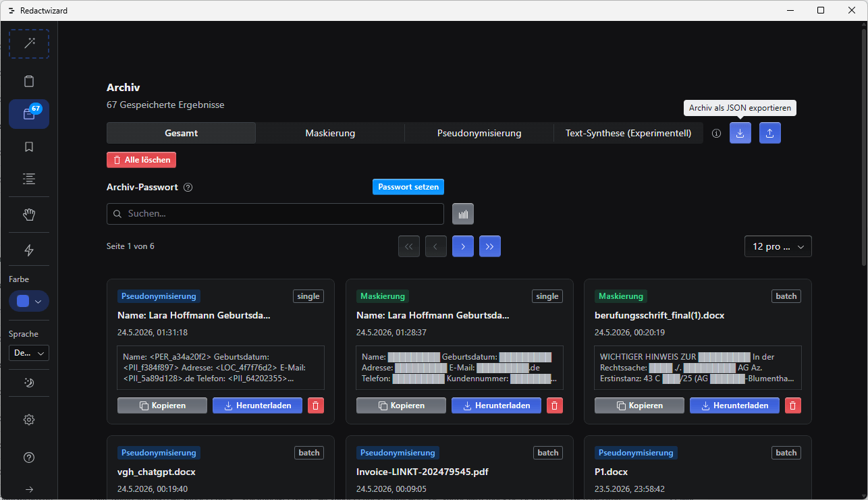Click the Invoice-LINKT-202479545.pdf card title

pyautogui.click(x=422, y=472)
